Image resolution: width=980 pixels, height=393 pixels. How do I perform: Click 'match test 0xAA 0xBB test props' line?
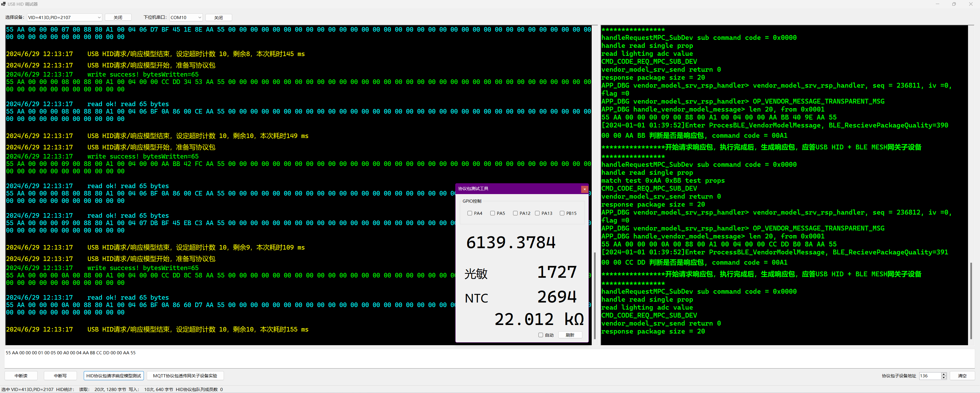[663, 180]
